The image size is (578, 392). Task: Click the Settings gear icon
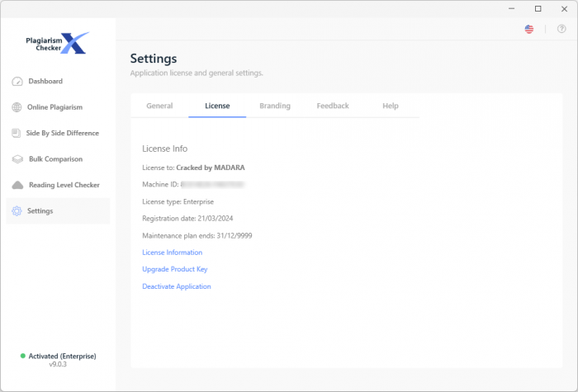coord(17,211)
